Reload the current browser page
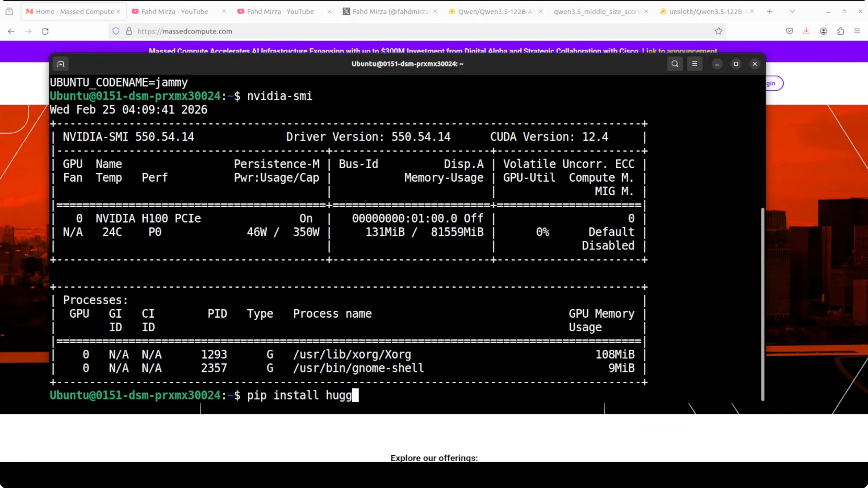 tap(45, 31)
